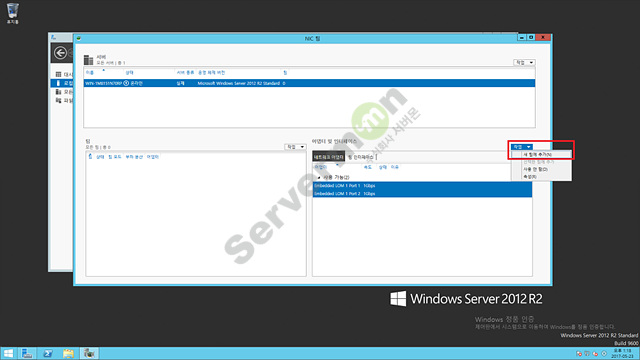Open the Recycle Bin on the desktop
640x360 pixels.
pyautogui.click(x=12, y=13)
